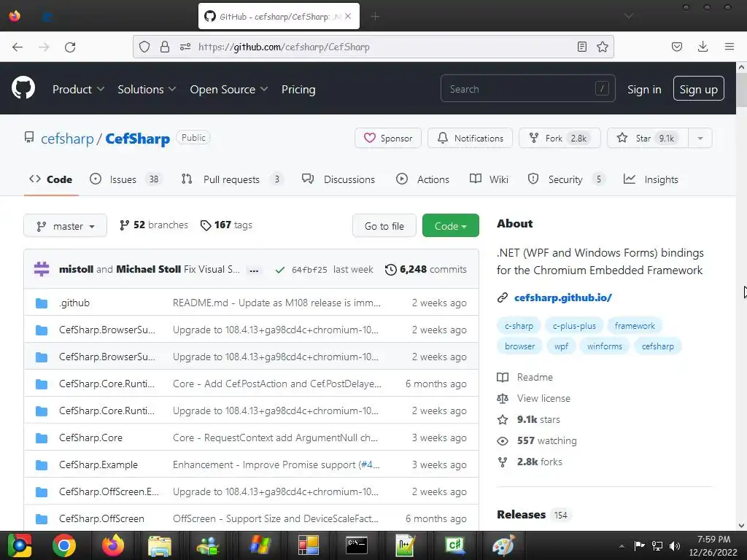Click the page vertical scrollbar thumb
This screenshot has height=560, width=747.
(x=741, y=90)
